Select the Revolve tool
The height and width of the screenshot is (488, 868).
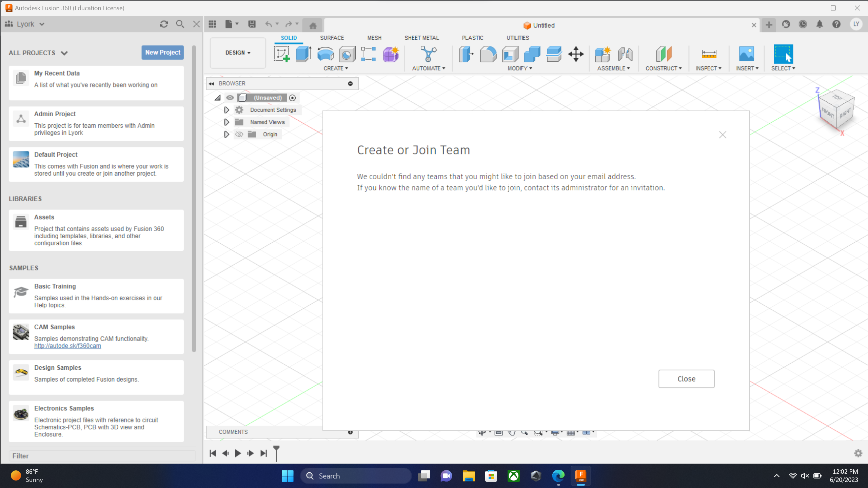pyautogui.click(x=325, y=54)
